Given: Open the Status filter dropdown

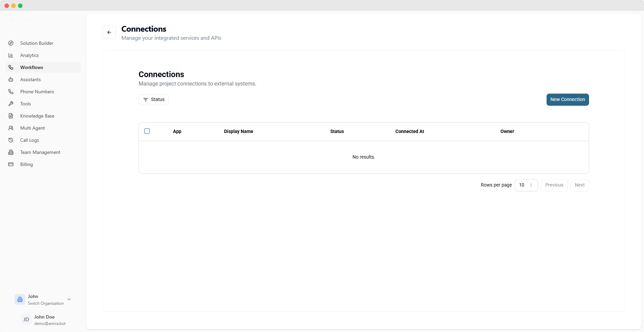Looking at the screenshot, I should pyautogui.click(x=154, y=100).
